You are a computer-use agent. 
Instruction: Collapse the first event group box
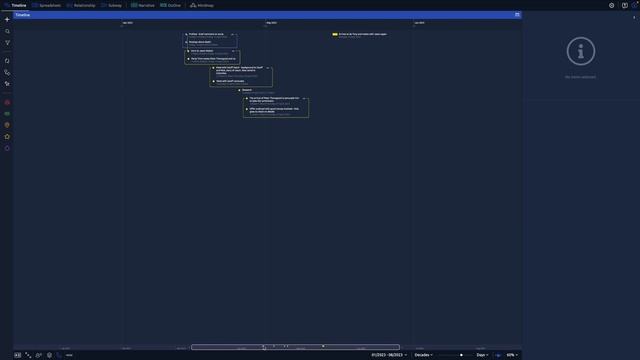pos(233,34)
